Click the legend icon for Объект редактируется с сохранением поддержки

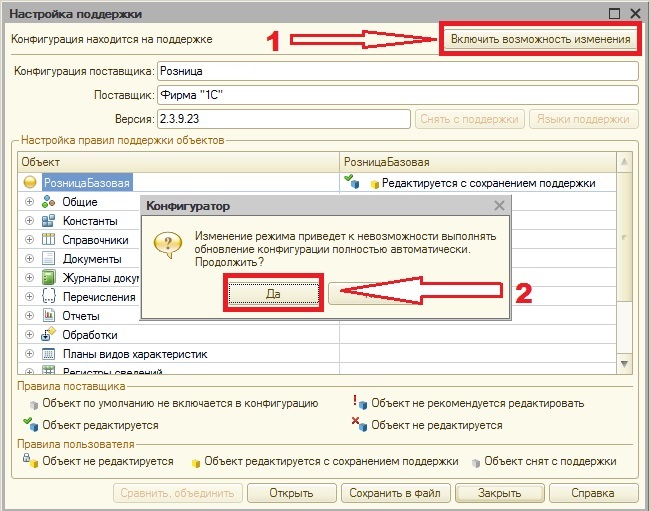[x=196, y=463]
